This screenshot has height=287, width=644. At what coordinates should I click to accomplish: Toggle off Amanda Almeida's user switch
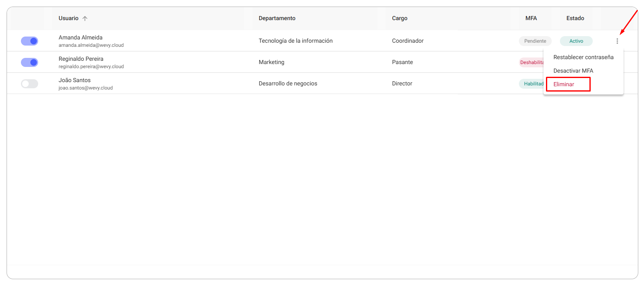tap(30, 41)
